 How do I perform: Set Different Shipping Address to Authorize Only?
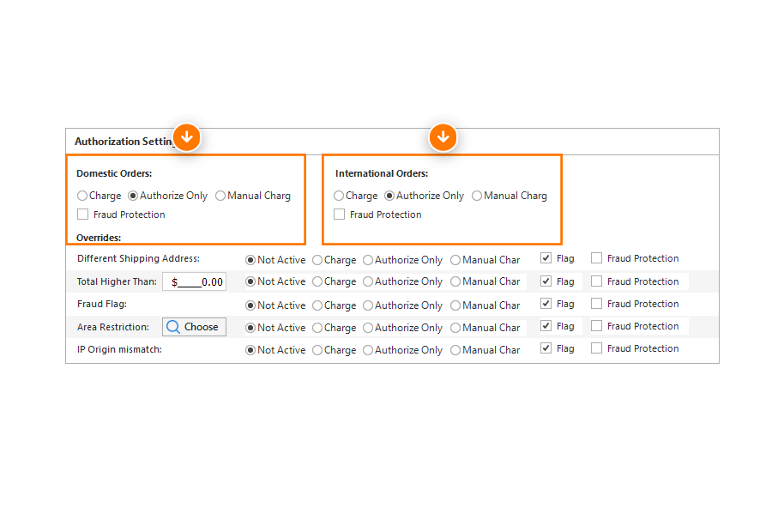pyautogui.click(x=368, y=260)
